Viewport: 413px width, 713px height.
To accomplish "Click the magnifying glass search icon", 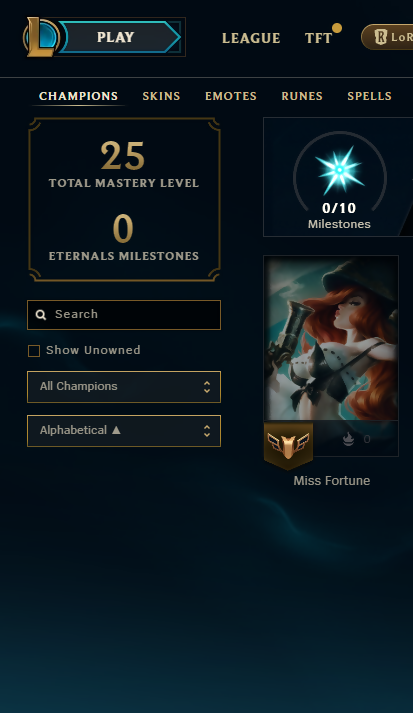I will 41,315.
